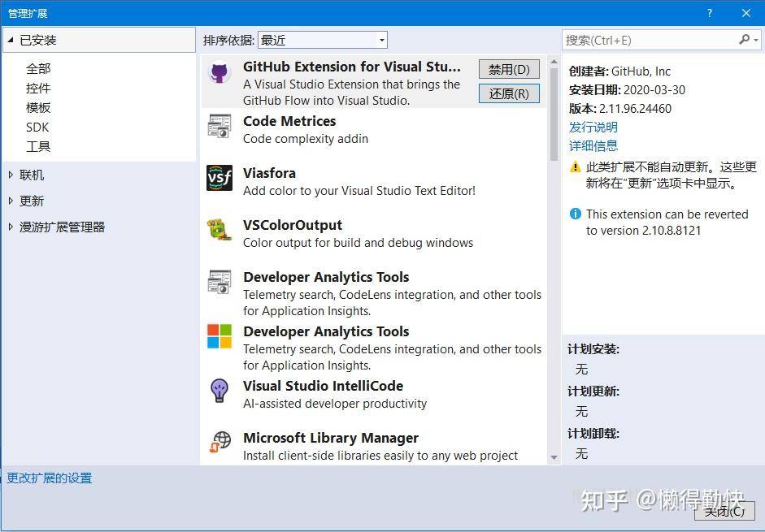Collapse the 已安装 category

(x=11, y=40)
